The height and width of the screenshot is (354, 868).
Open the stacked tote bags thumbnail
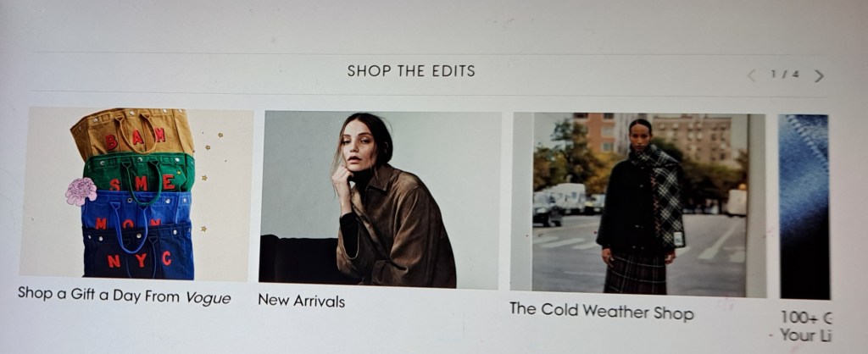[136, 194]
